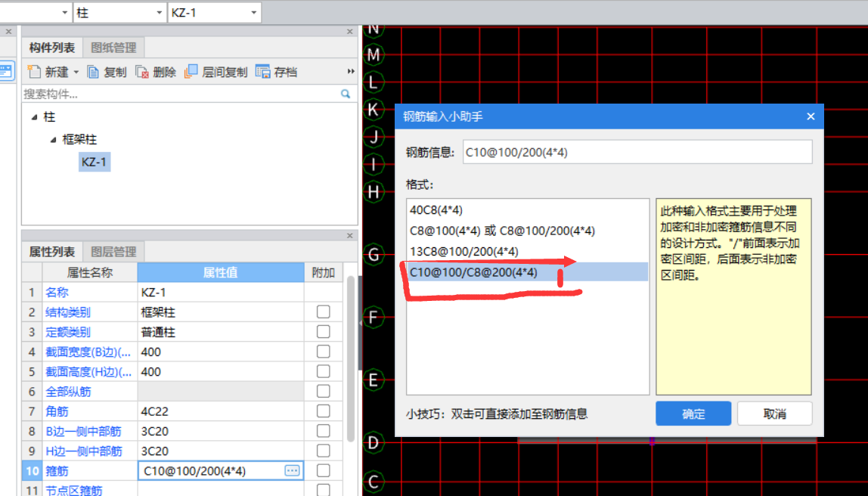868x496 pixels.
Task: Toggle 附加 checkbox for 定额类别 row
Action: tap(324, 332)
